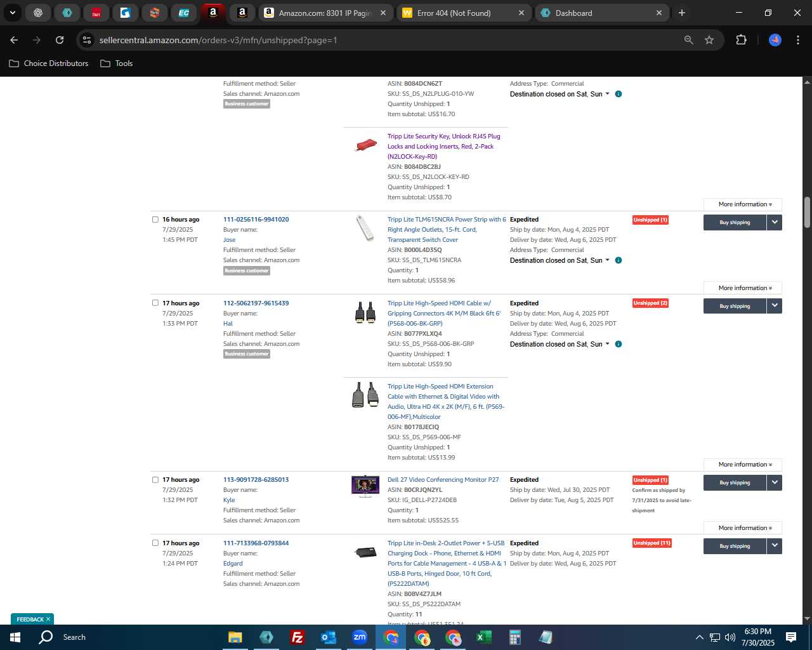The height and width of the screenshot is (650, 812).
Task: Open the Amazon.com: 8301 IP Paging tab
Action: pyautogui.click(x=325, y=13)
